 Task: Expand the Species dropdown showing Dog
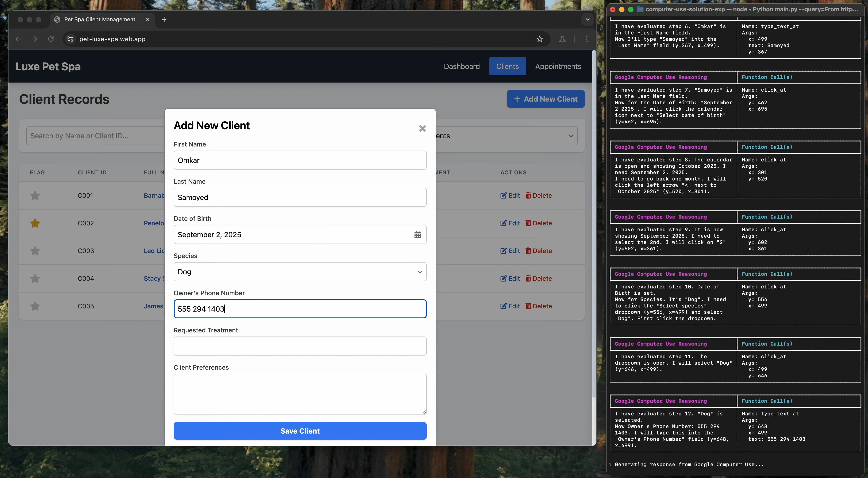[x=300, y=271]
